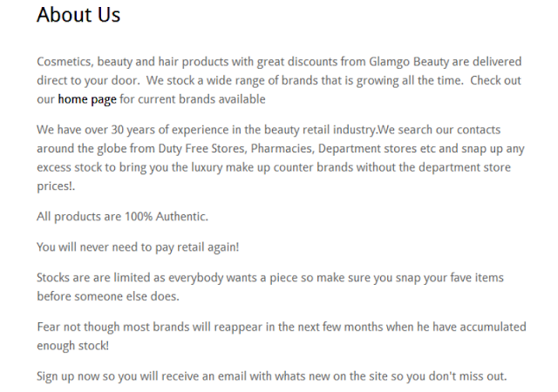Click "You will never need to pay retail again!"
Image resolution: width=558 pixels, height=392 pixels.
(x=138, y=247)
